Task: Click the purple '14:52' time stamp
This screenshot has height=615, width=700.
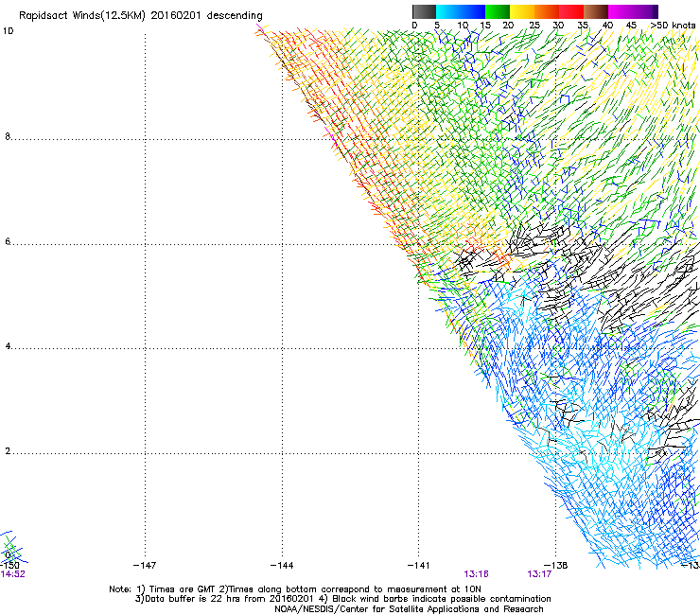Action: [x=12, y=574]
